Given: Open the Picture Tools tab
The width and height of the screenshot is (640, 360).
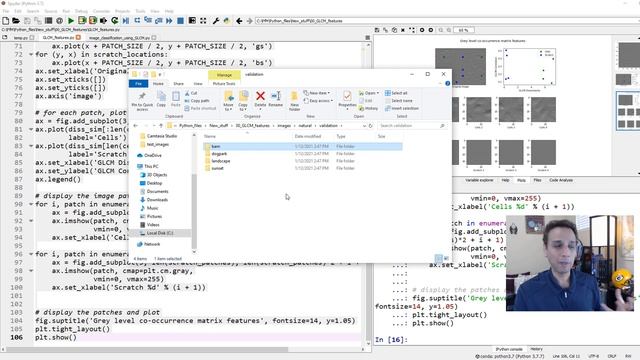Looking at the screenshot, I should pyautogui.click(x=224, y=84).
